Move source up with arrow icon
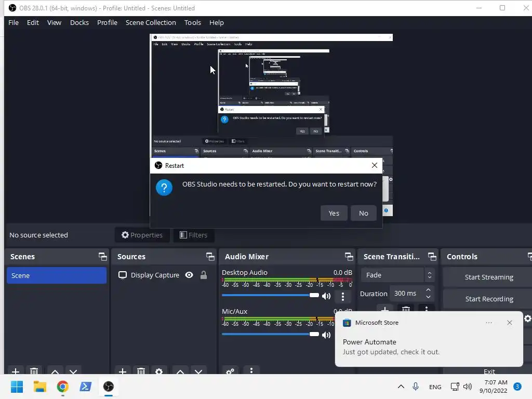532x399 pixels. click(180, 371)
